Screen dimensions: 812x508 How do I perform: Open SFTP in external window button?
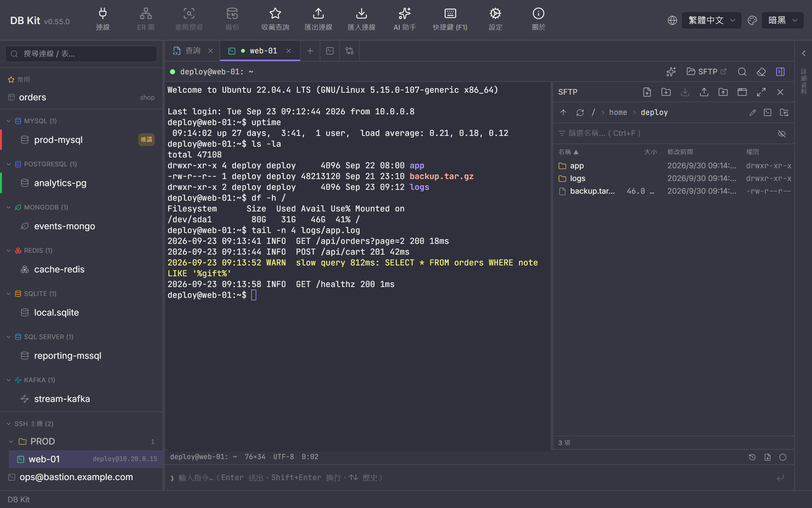(x=706, y=72)
